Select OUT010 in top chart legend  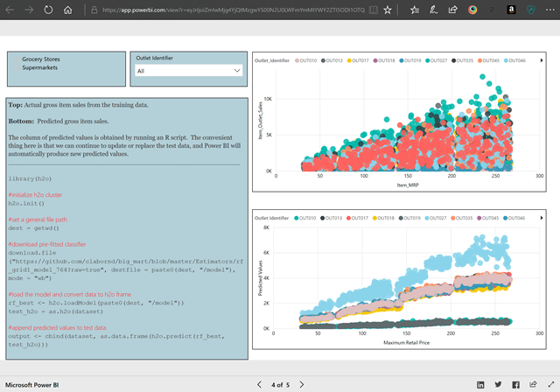click(x=305, y=60)
